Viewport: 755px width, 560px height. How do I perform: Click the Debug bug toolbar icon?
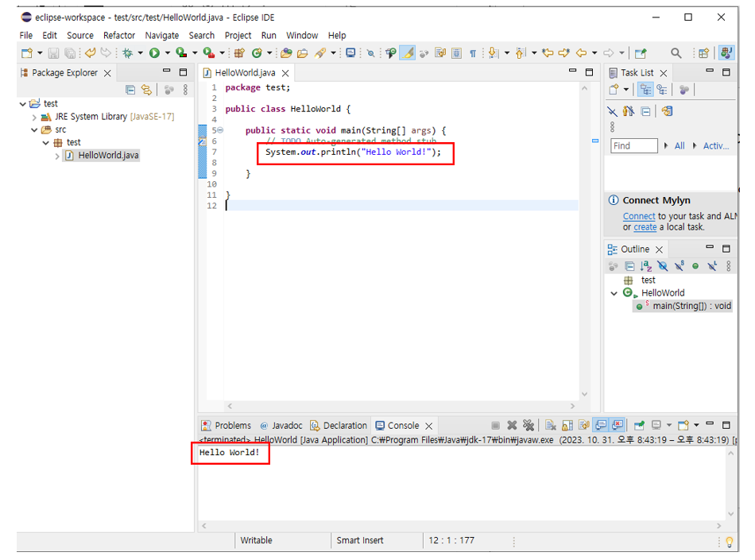[x=128, y=53]
